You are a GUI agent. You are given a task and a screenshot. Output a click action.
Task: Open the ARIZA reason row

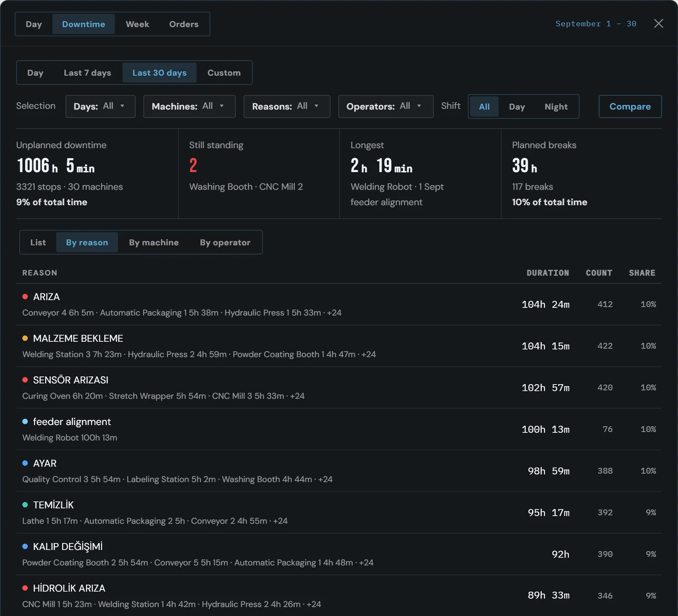click(x=339, y=304)
